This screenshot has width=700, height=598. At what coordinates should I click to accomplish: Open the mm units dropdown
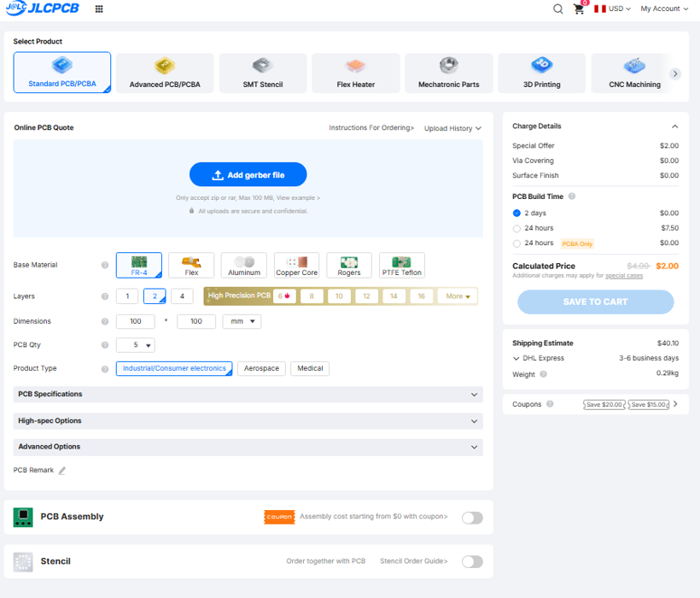point(242,321)
